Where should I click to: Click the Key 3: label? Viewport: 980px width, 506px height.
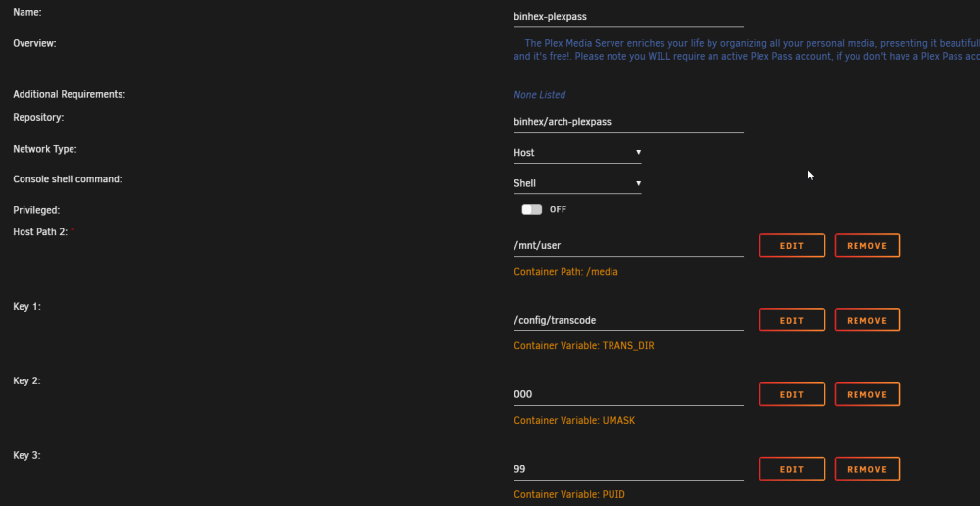[x=26, y=455]
